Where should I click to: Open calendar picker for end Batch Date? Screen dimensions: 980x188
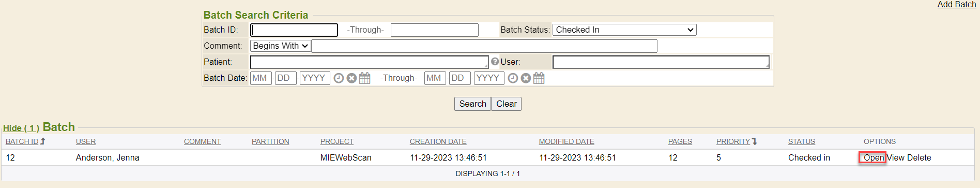(x=539, y=78)
